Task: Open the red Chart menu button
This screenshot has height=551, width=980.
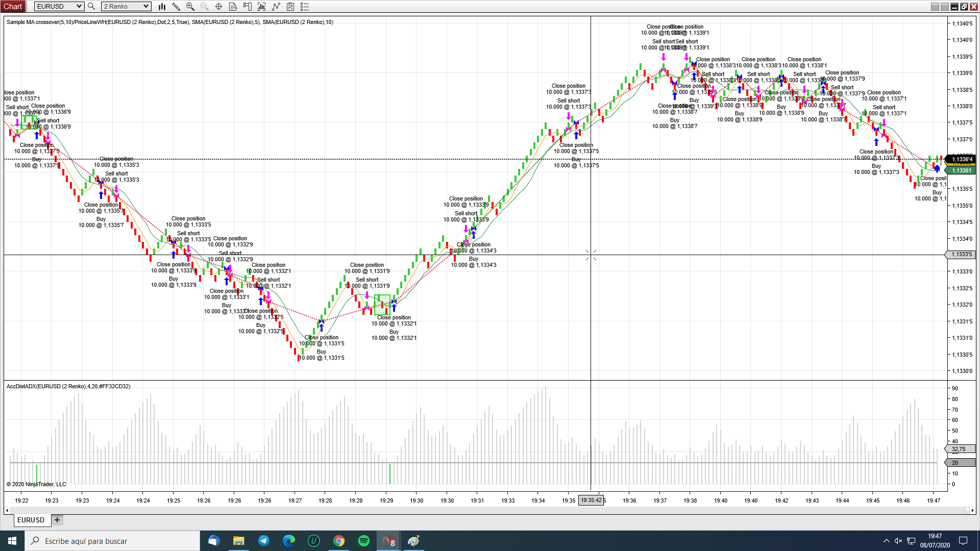Action: [13, 7]
